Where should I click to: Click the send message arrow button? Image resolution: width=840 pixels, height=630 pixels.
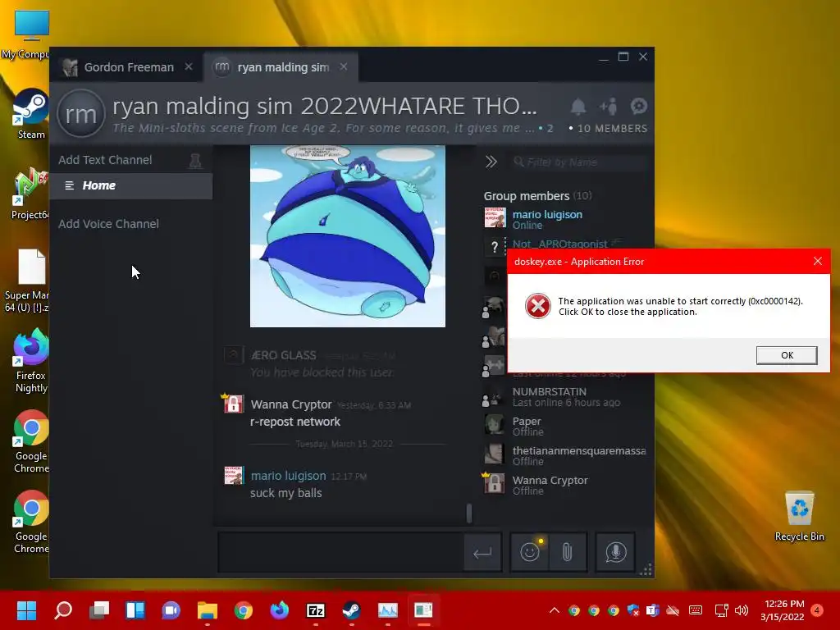[482, 552]
